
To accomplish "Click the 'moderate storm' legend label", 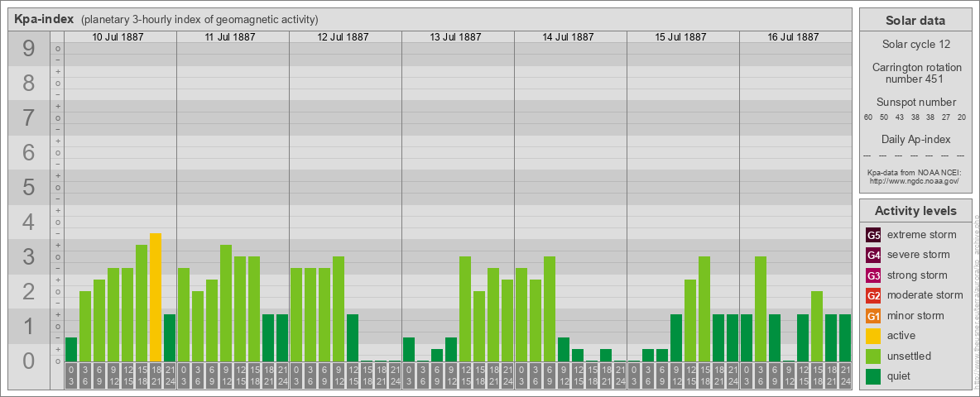I will point(925,295).
